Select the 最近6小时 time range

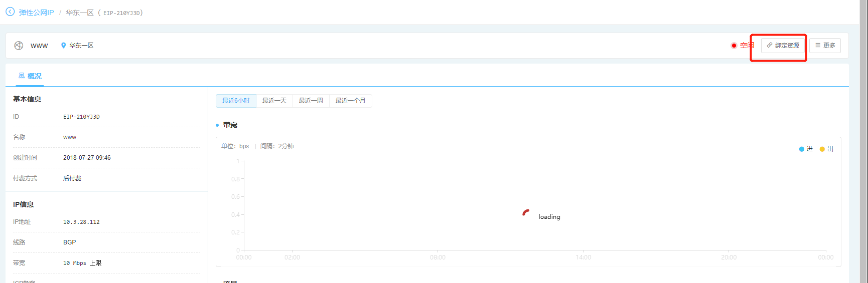click(236, 101)
